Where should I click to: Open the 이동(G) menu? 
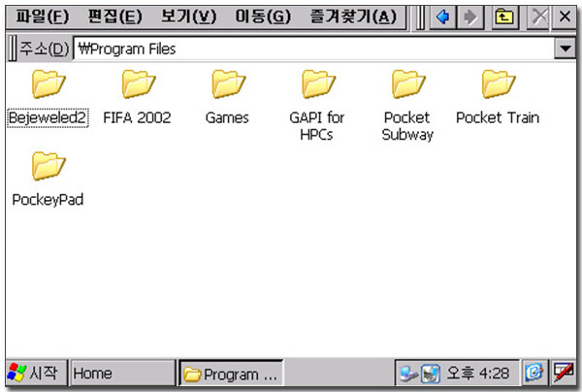click(263, 16)
